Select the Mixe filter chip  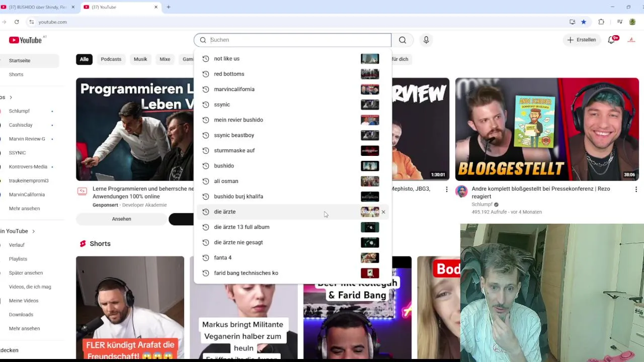(165, 59)
